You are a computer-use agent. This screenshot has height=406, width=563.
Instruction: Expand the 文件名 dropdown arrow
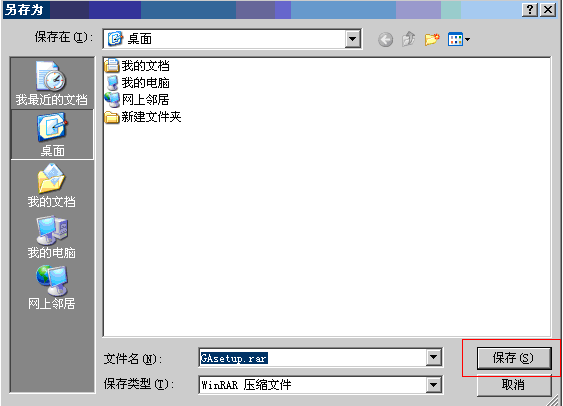(433, 358)
